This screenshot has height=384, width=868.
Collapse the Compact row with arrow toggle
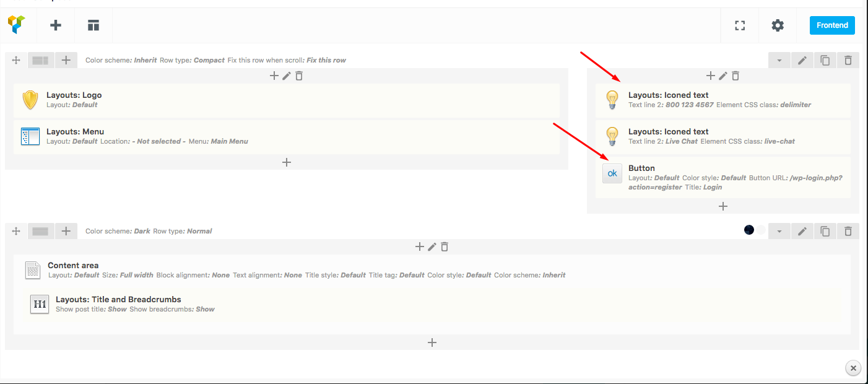(779, 60)
